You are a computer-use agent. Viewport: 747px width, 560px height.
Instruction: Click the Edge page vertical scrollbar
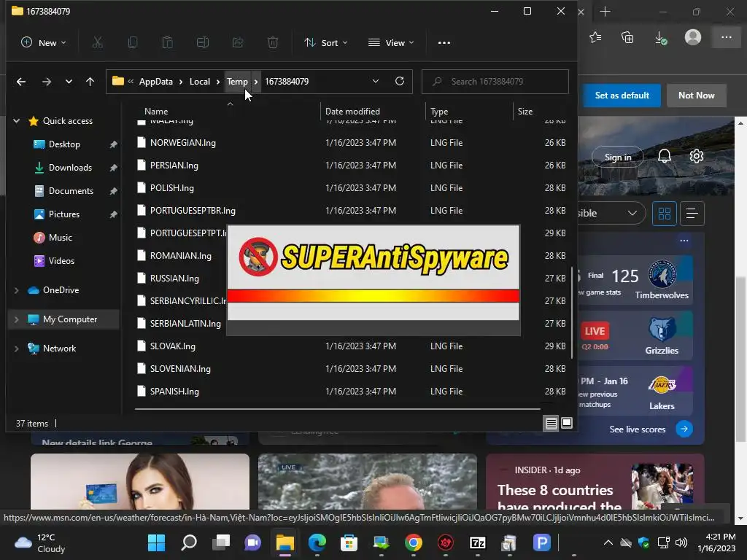click(740, 360)
